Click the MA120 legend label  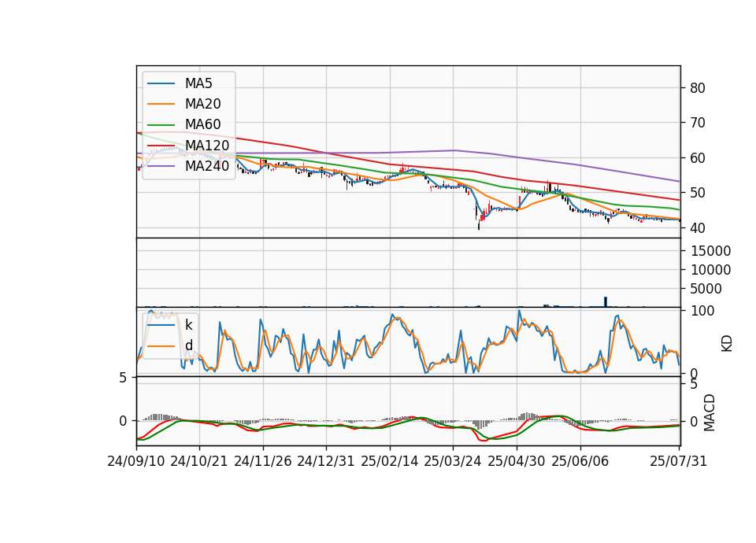coord(207,146)
